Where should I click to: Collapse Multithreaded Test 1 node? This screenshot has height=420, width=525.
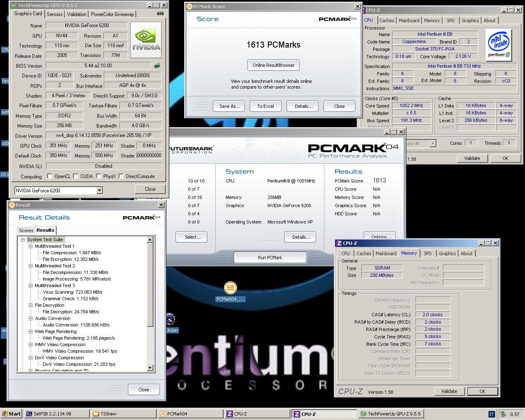click(31, 246)
